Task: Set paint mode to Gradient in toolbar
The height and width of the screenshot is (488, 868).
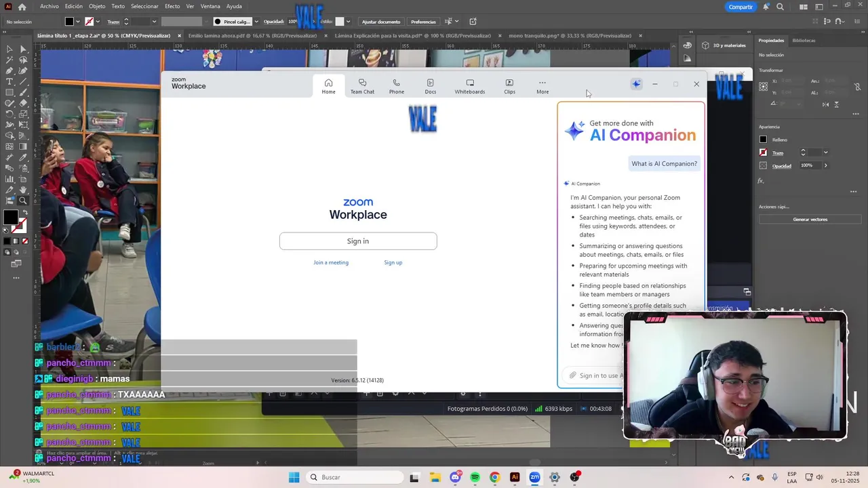Action: tap(16, 241)
